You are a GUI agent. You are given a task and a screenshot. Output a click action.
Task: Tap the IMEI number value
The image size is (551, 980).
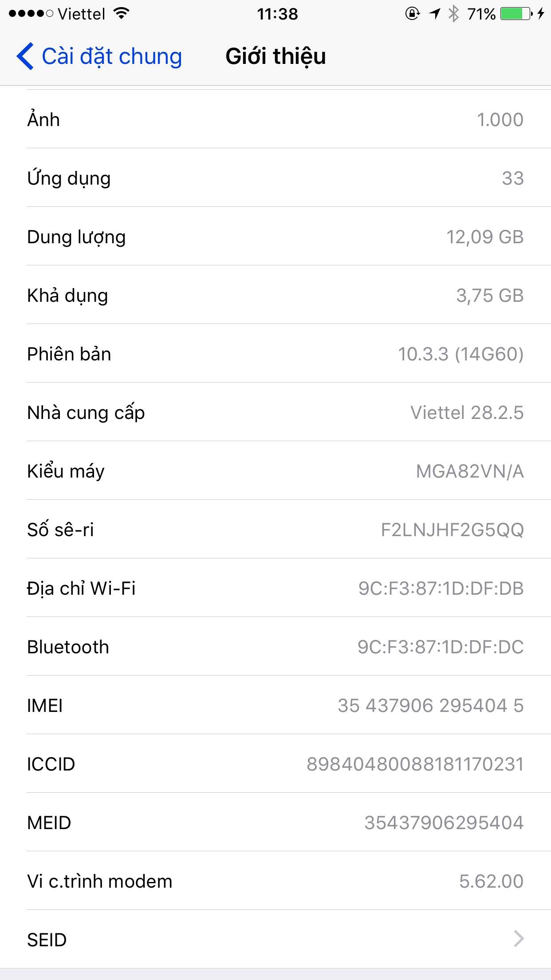click(x=430, y=705)
